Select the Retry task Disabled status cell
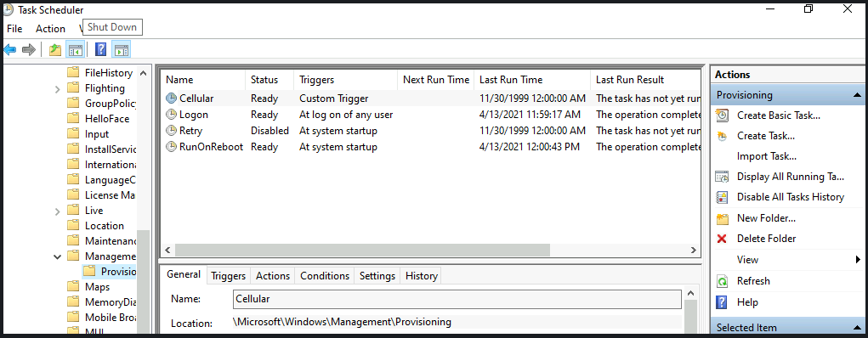The width and height of the screenshot is (868, 338). click(269, 131)
